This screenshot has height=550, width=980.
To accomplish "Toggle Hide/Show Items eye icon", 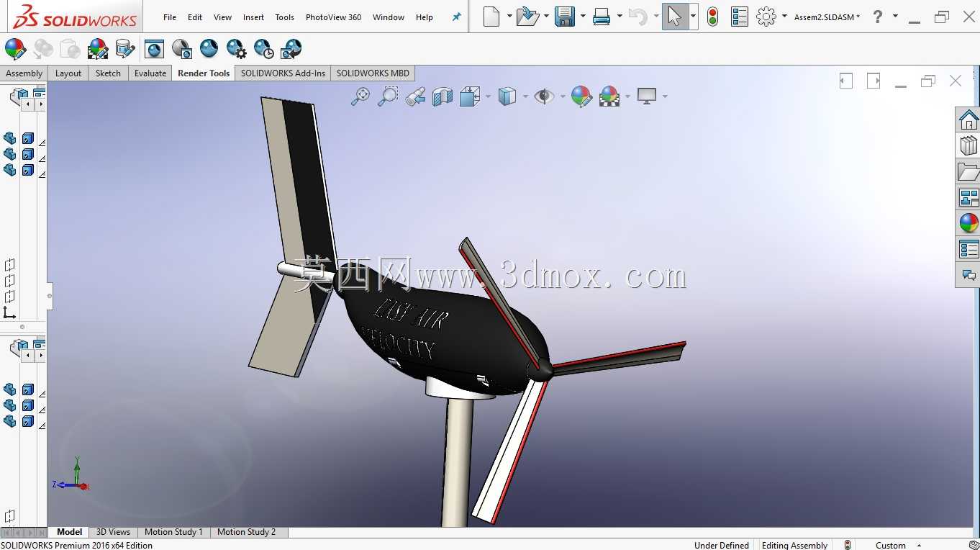I will [544, 96].
